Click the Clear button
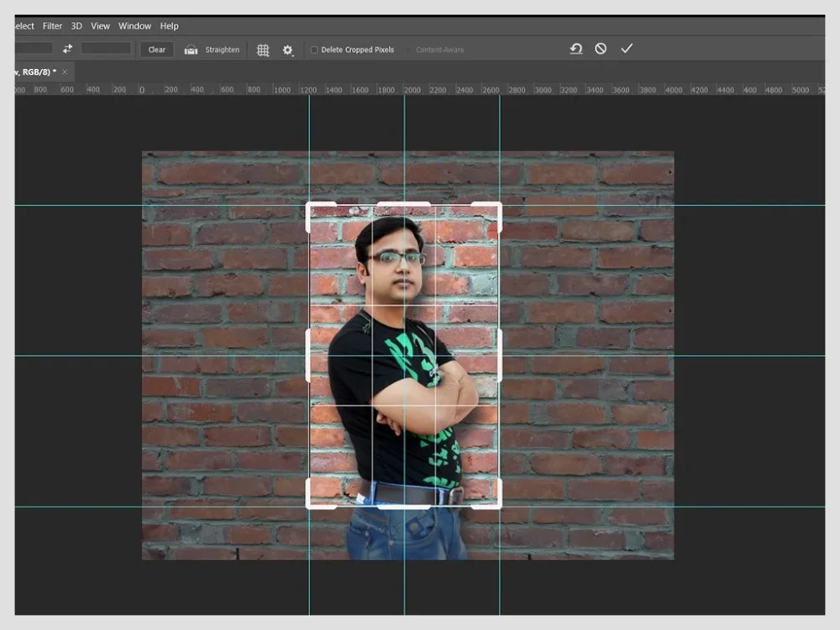This screenshot has height=630, width=840. 157,50
